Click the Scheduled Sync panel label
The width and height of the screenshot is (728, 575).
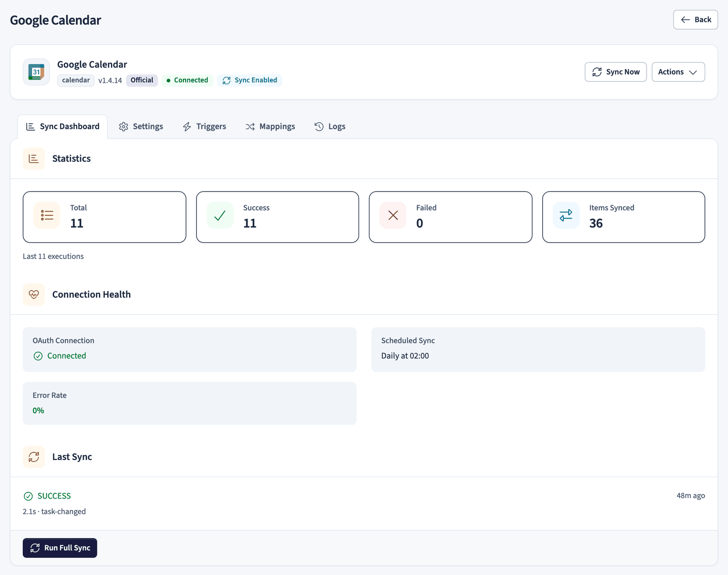click(408, 340)
